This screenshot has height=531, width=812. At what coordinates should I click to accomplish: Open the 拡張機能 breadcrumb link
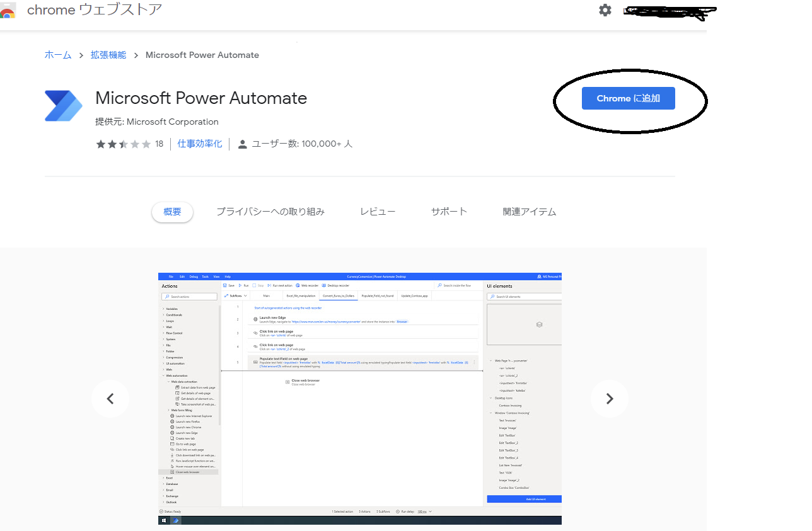tap(108, 55)
